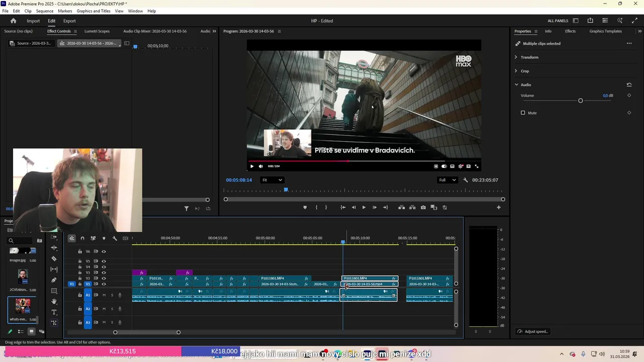Export frame with camera icon
Viewport: 644px width, 362px height.
click(423, 207)
